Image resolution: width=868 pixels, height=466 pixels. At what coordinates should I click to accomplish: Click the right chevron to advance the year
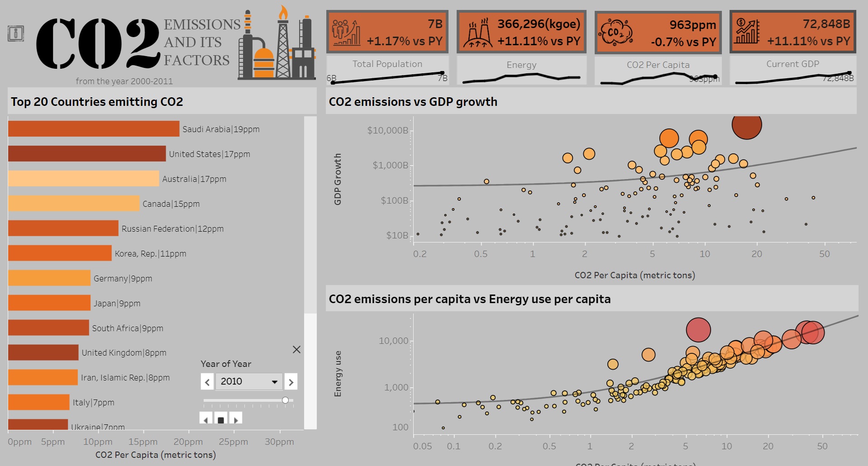click(x=291, y=381)
